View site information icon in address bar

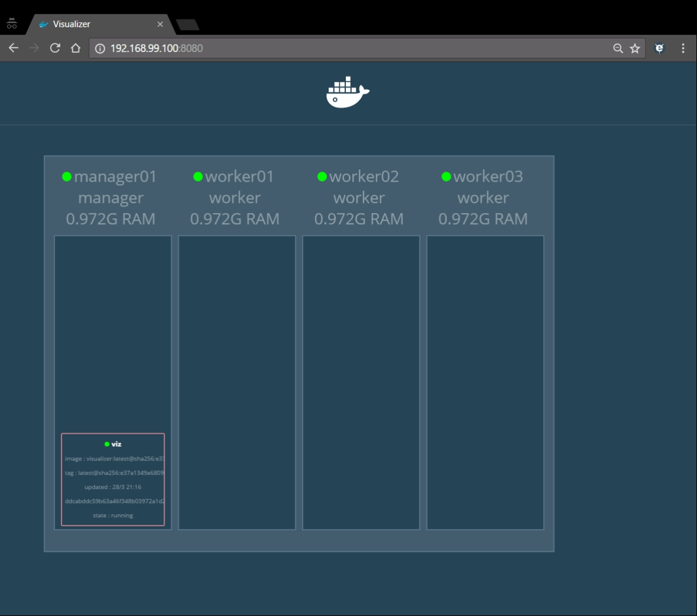click(x=100, y=49)
